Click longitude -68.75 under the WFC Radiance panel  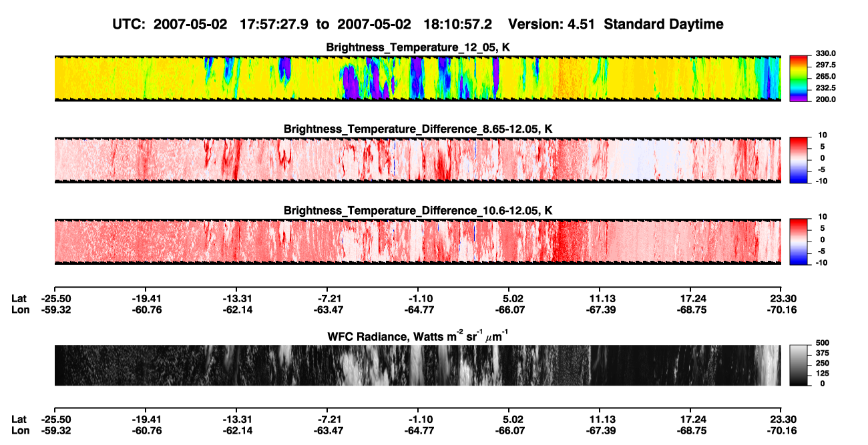point(691,430)
